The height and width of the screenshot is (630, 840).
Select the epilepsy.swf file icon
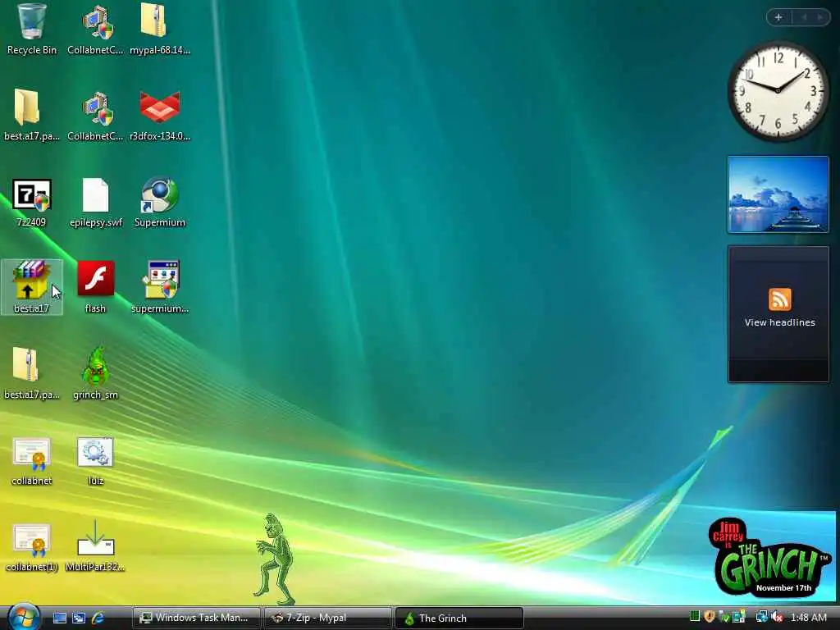[x=96, y=203]
